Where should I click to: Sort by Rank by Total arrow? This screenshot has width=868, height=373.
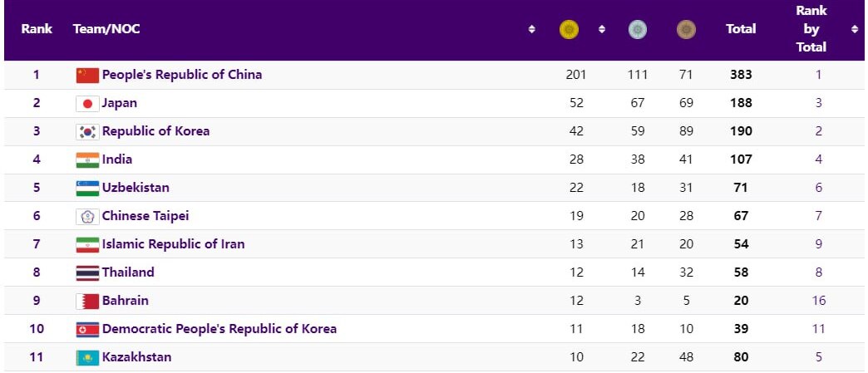(x=854, y=30)
